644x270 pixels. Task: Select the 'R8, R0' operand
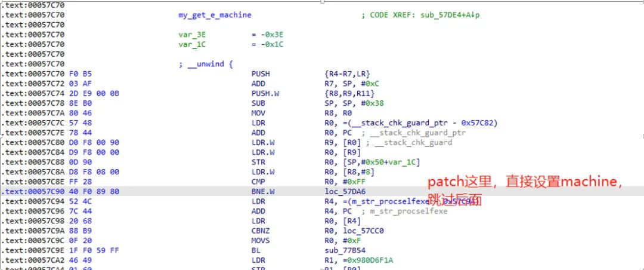tap(338, 113)
